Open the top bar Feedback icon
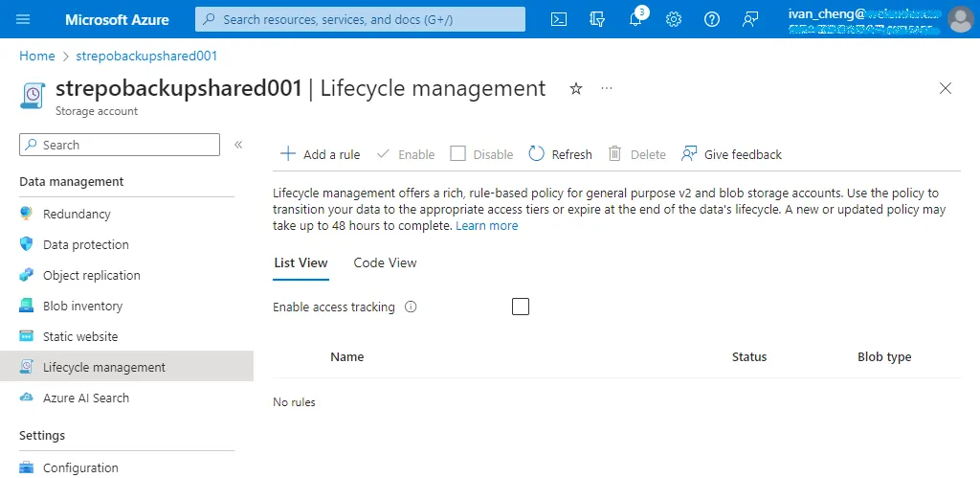This screenshot has height=478, width=980. tap(750, 19)
